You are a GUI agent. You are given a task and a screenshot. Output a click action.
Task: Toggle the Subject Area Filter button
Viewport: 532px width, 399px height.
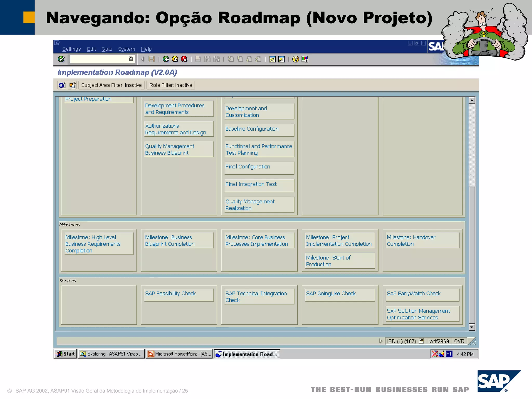[x=111, y=85]
